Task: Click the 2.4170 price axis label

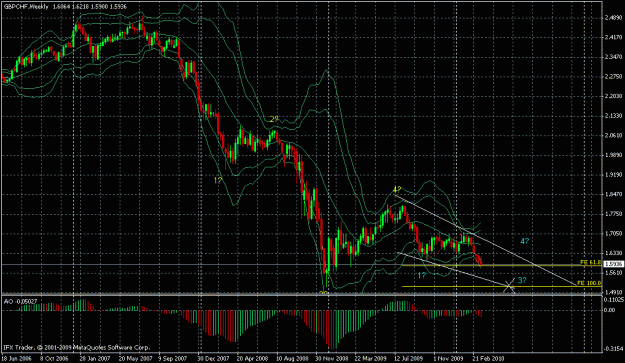Action: 613,38
